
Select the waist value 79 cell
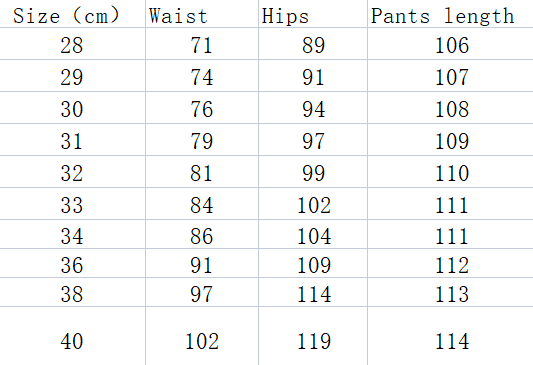coord(202,140)
